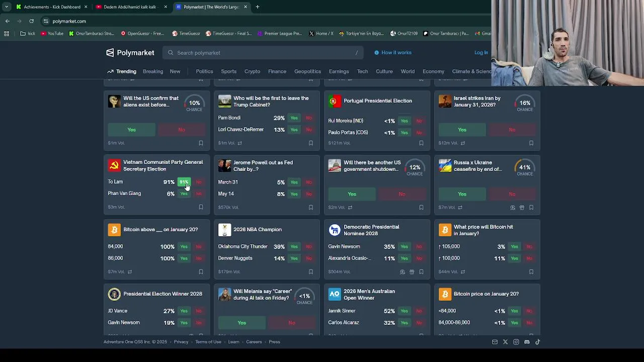Bookmark the Jerome Powell market
The height and width of the screenshot is (362, 644).
[x=311, y=207]
